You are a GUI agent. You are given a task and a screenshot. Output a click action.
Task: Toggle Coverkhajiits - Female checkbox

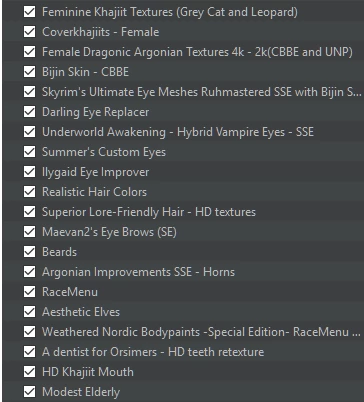(29, 32)
